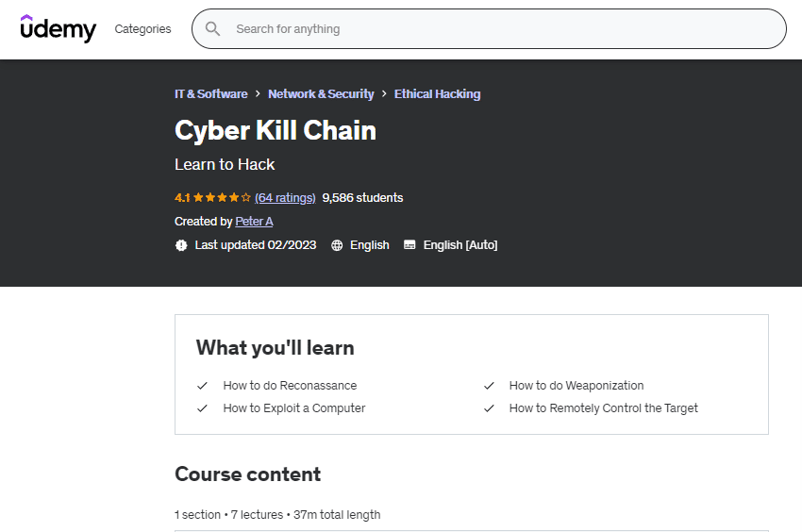Click the Cyber Kill Chain course title

pyautogui.click(x=276, y=130)
